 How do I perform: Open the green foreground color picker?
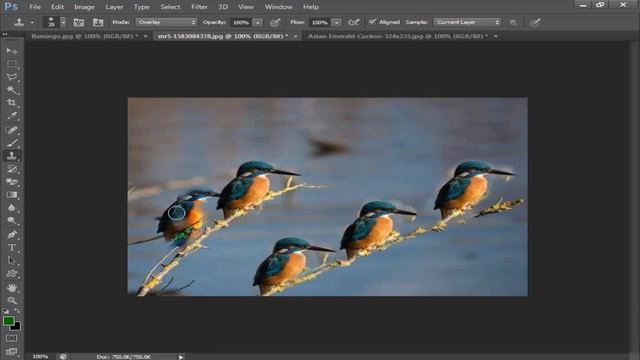click(8, 321)
